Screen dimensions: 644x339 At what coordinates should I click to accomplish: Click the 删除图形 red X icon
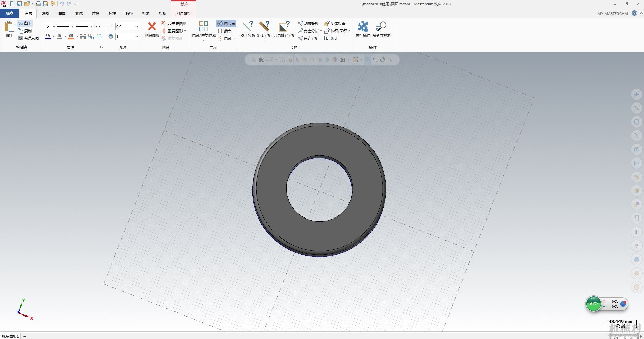[x=152, y=26]
